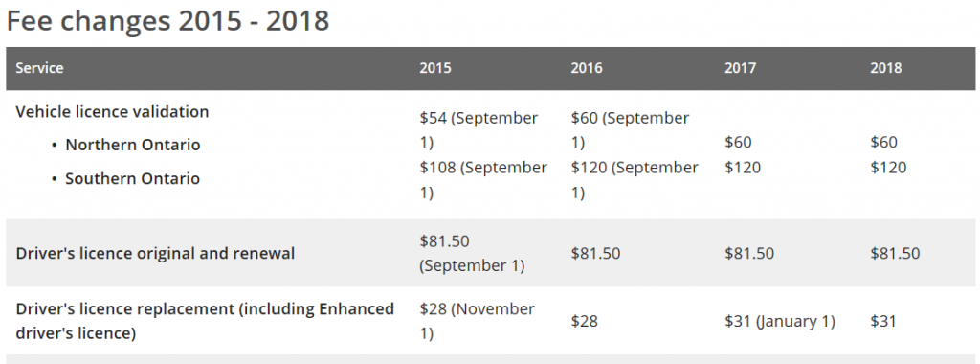
Task: Click the 2015 column header
Action: click(x=435, y=68)
